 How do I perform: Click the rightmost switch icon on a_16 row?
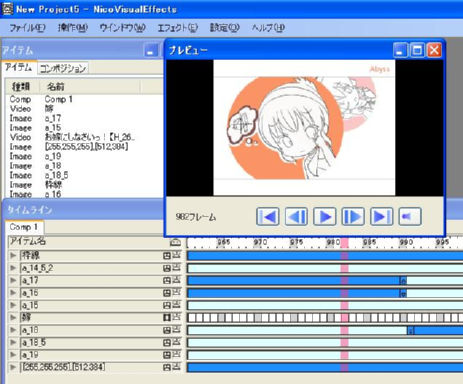click(x=177, y=292)
